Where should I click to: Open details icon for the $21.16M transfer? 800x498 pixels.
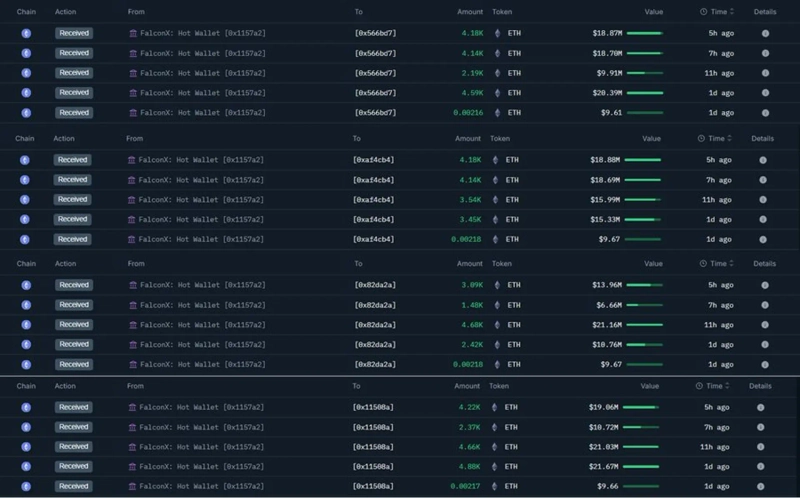click(x=765, y=325)
